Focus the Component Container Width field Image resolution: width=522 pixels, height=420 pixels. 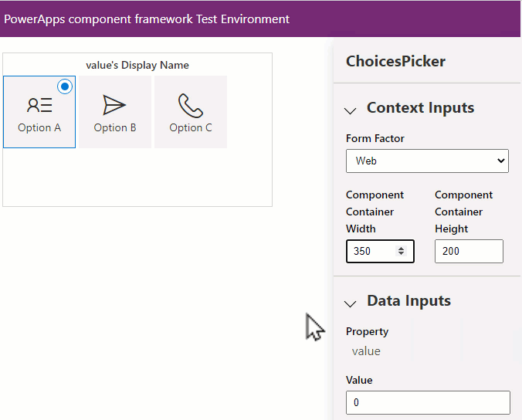click(x=372, y=251)
